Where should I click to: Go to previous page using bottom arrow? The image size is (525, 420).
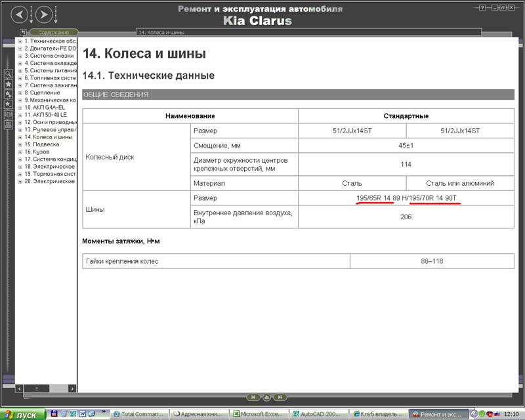click(253, 397)
